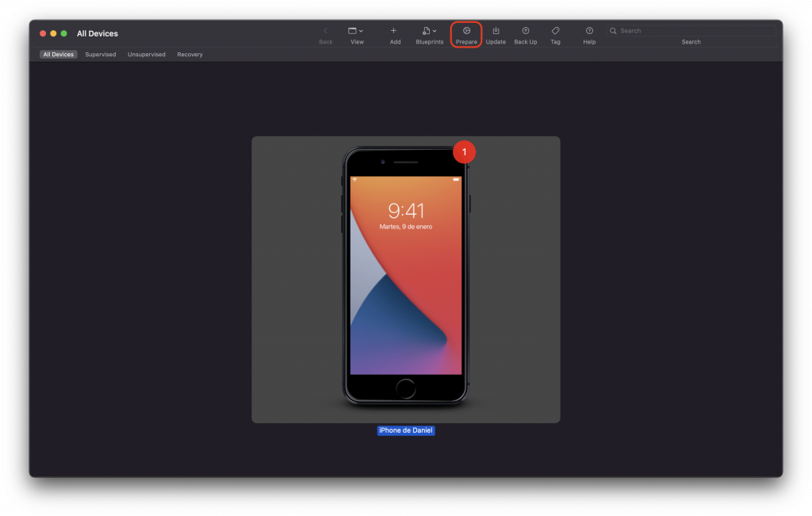Click the iPhone de Daniel name label

pyautogui.click(x=406, y=430)
